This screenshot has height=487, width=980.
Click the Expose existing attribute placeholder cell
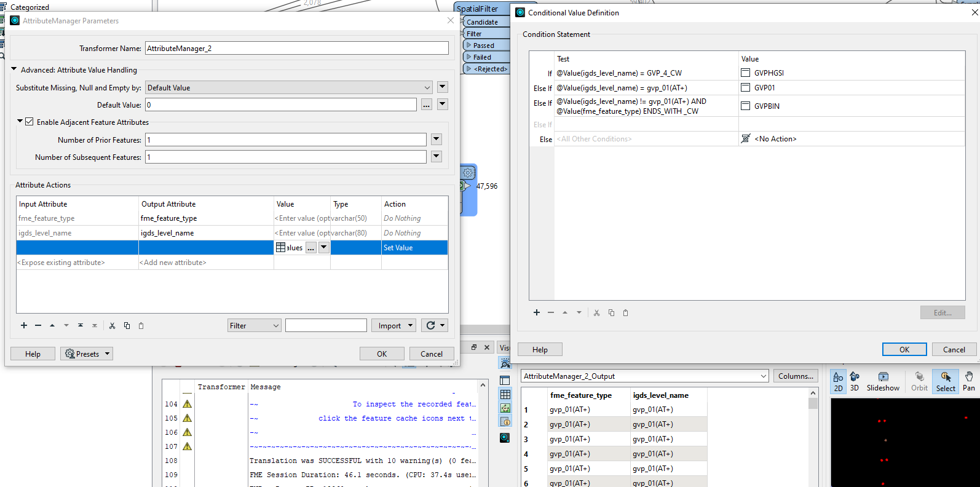[77, 263]
